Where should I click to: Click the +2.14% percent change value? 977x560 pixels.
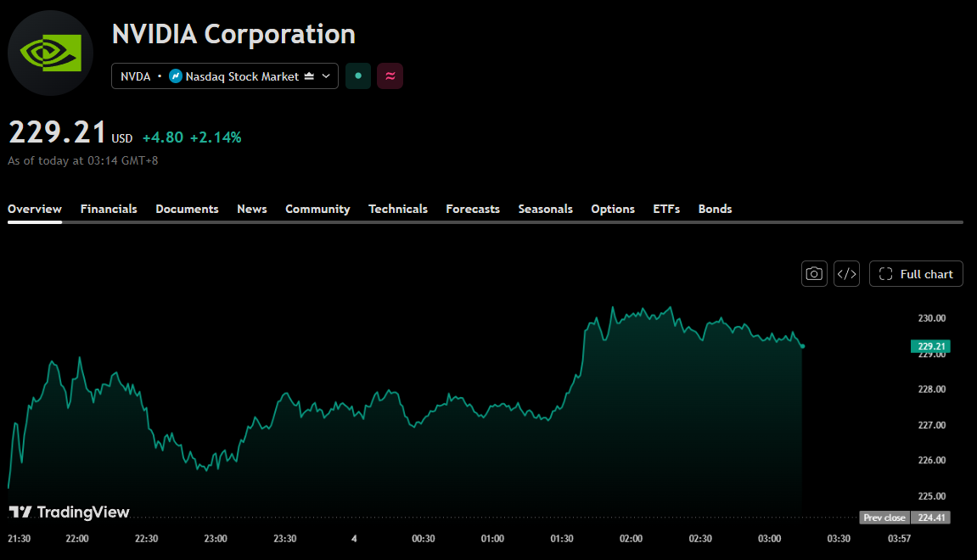click(x=216, y=137)
